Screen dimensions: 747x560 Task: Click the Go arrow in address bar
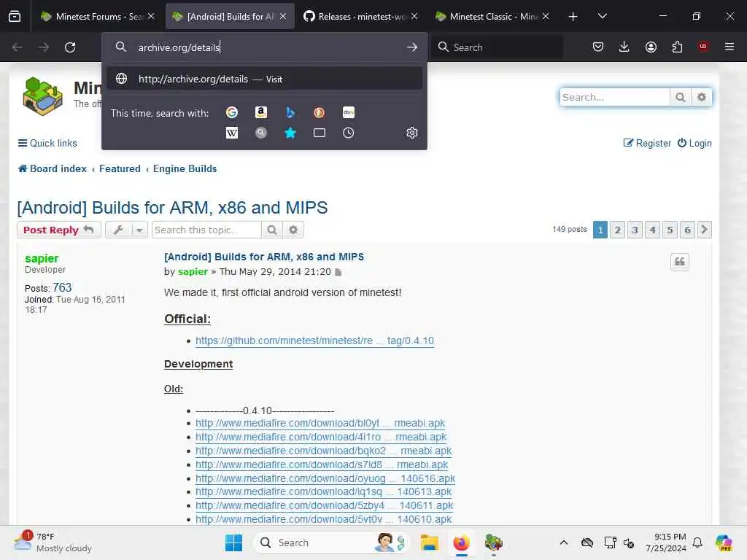click(x=412, y=47)
